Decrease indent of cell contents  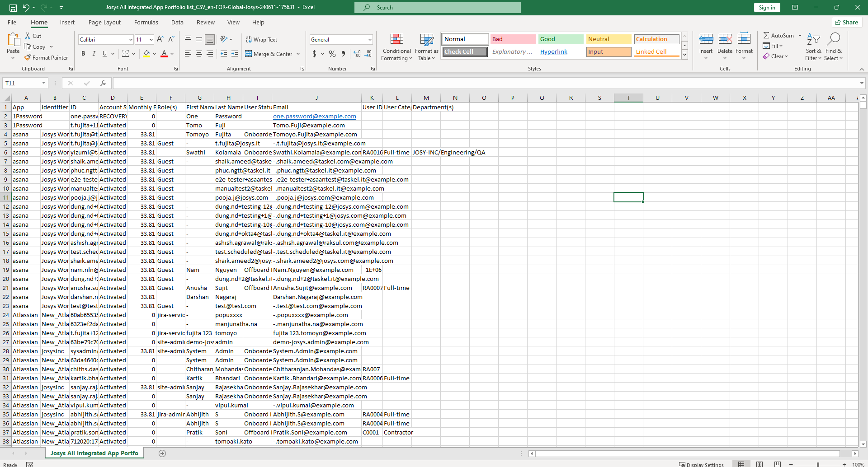224,54
